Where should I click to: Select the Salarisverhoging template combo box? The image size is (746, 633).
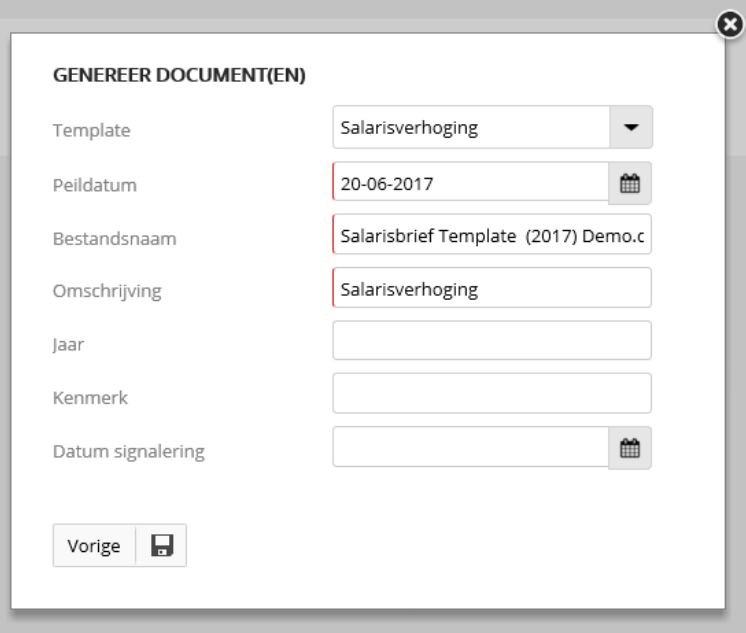[x=471, y=127]
